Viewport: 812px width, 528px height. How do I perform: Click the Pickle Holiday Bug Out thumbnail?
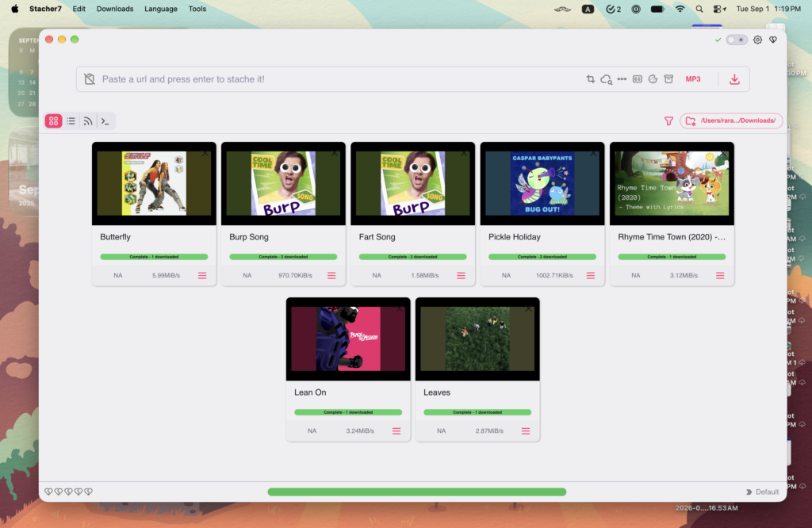(x=542, y=183)
